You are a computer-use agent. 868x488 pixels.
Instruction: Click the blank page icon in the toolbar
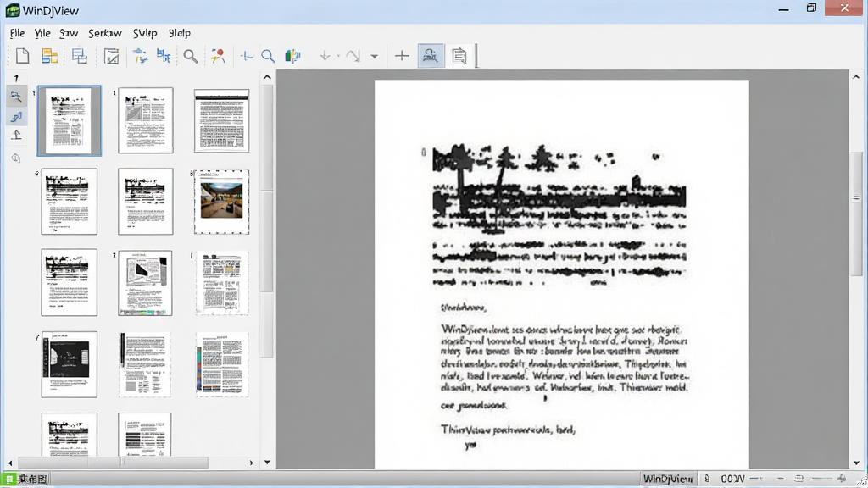coord(22,56)
